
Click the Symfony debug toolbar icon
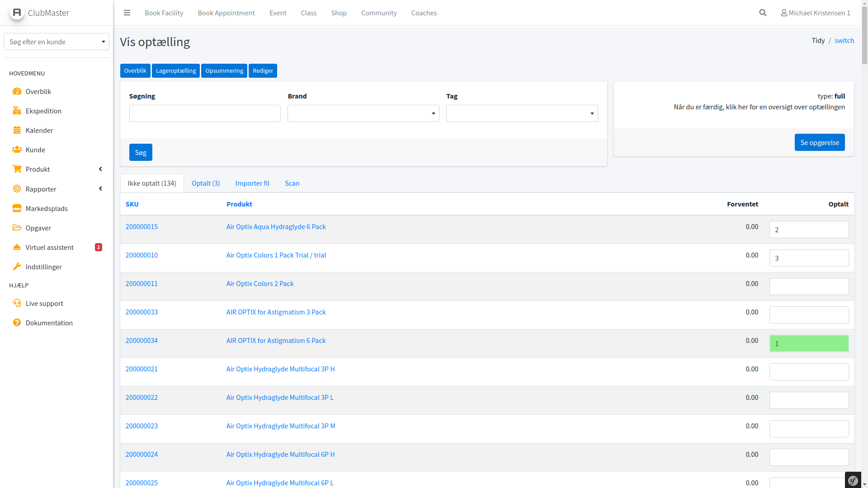pos(853,480)
